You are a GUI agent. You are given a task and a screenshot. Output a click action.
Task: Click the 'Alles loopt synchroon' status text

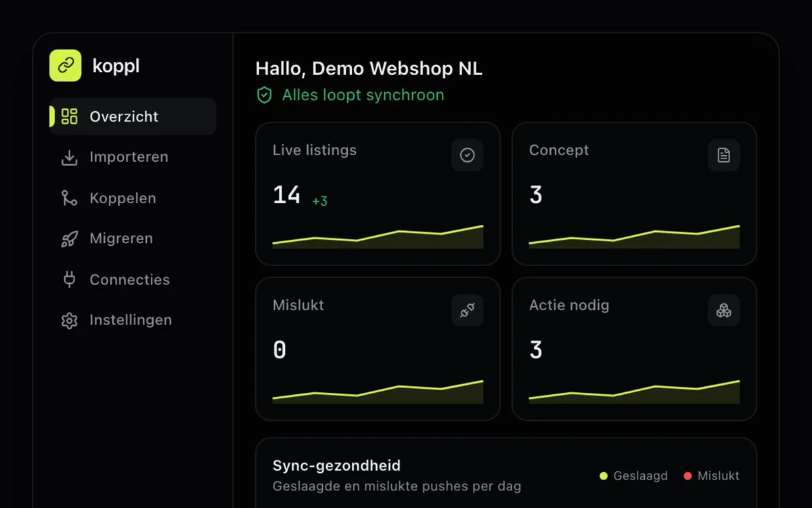[x=363, y=95]
